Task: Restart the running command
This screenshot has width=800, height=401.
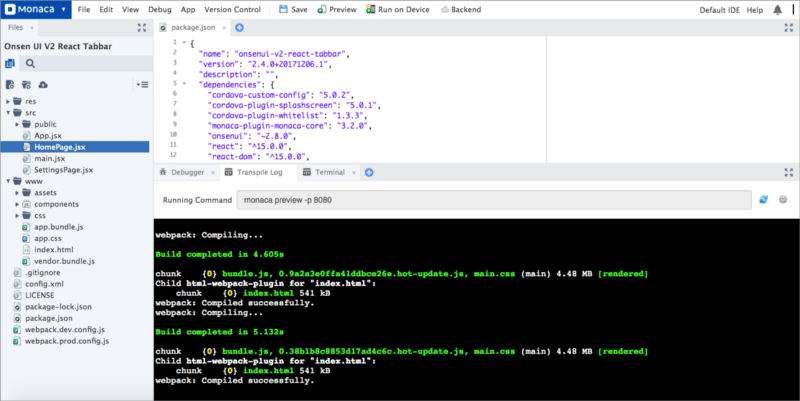Action: (763, 199)
